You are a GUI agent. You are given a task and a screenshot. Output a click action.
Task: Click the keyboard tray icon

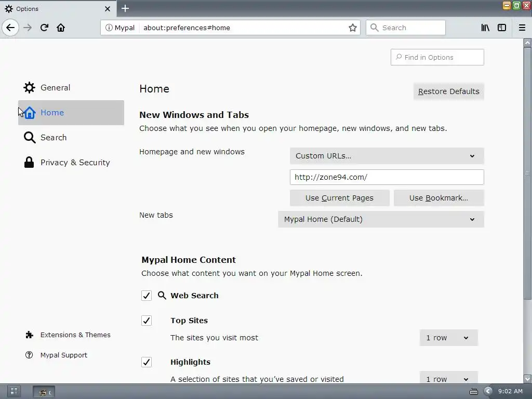tap(474, 392)
